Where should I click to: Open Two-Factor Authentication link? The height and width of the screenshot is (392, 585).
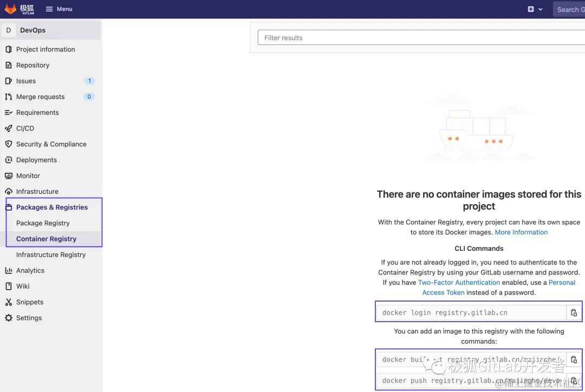pos(459,282)
